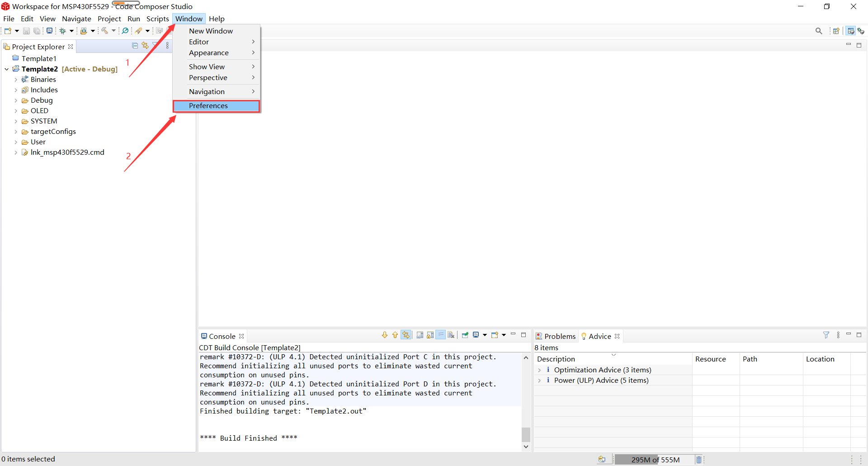Open the Perspective submenu
Image resolution: width=868 pixels, height=466 pixels.
(x=217, y=78)
